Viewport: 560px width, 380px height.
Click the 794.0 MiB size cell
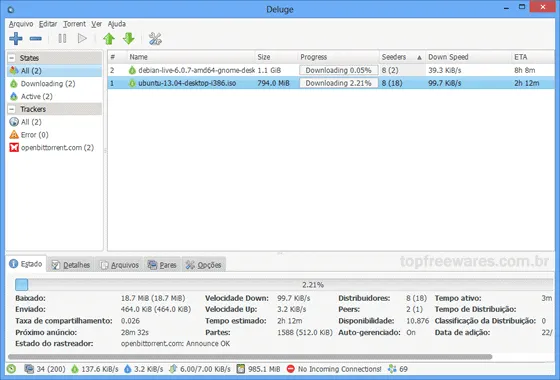(x=273, y=83)
